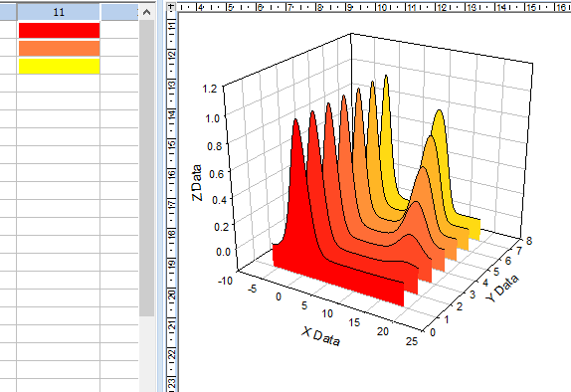571x392 pixels.
Task: Select column header 11
Action: click(x=59, y=12)
